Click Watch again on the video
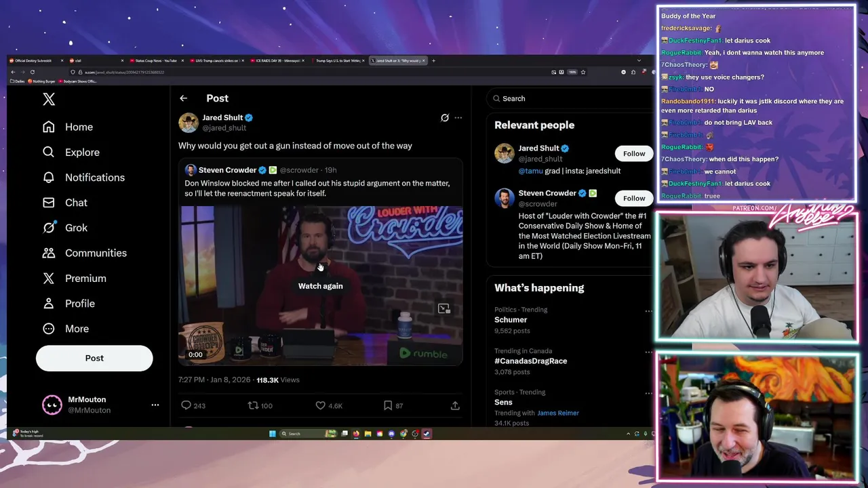This screenshot has width=868, height=488. pyautogui.click(x=320, y=286)
